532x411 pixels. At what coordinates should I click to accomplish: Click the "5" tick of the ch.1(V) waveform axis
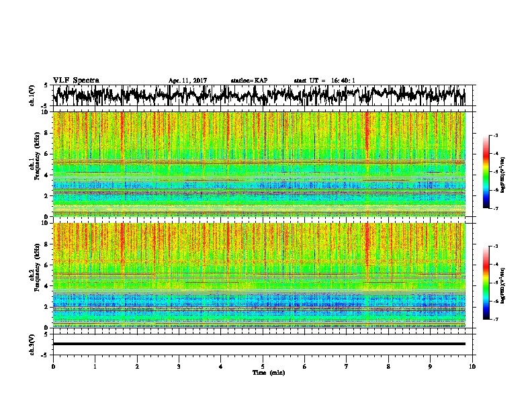[x=46, y=85]
